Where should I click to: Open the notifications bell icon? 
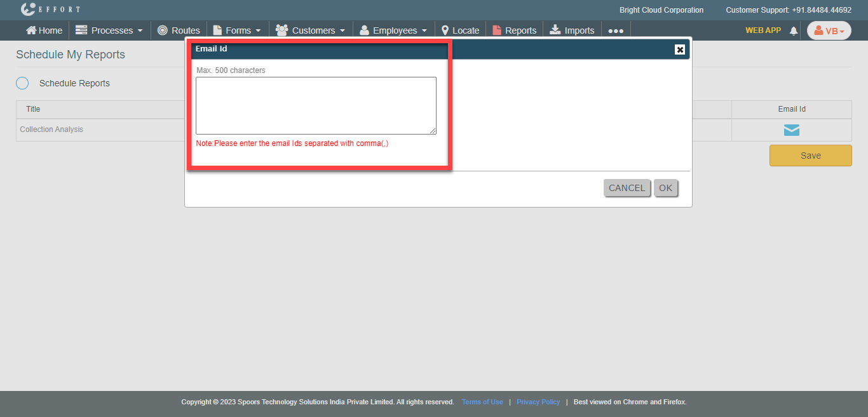click(793, 30)
